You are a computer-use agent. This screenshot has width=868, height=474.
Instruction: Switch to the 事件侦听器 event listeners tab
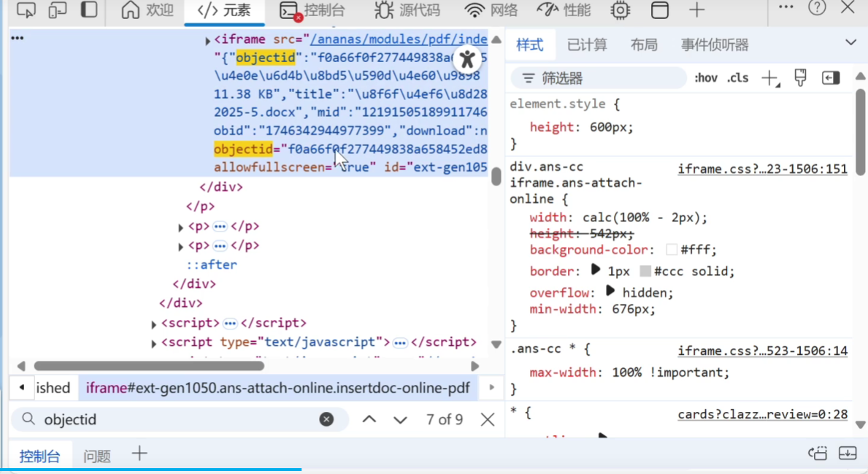pos(715,45)
